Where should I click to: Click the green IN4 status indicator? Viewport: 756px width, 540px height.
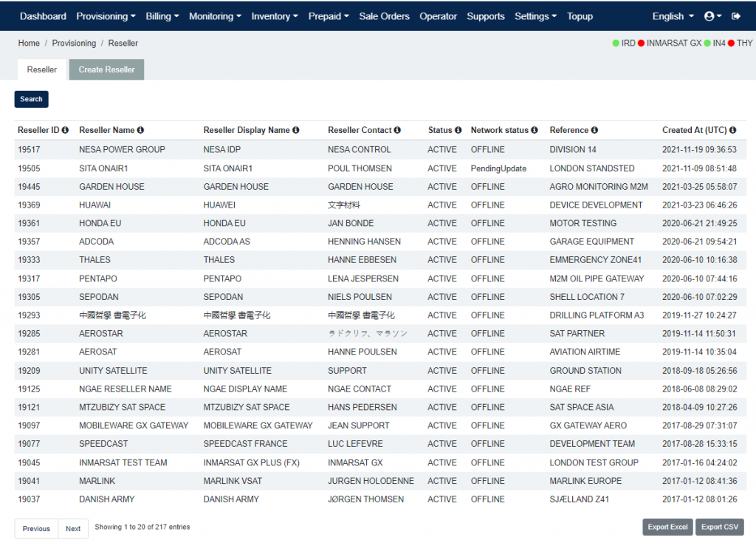(x=707, y=44)
